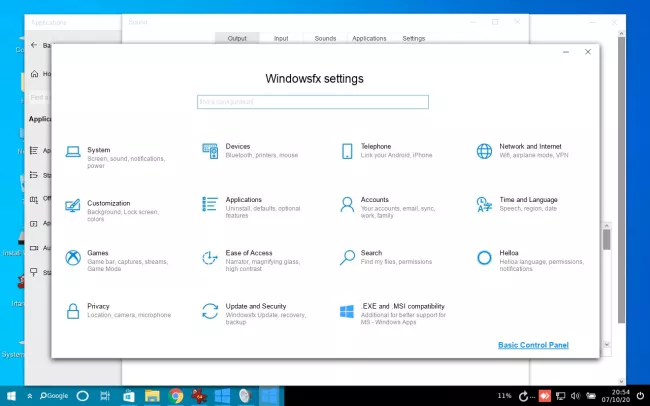Open the active Windowsfx settings taskbar button

point(270,396)
